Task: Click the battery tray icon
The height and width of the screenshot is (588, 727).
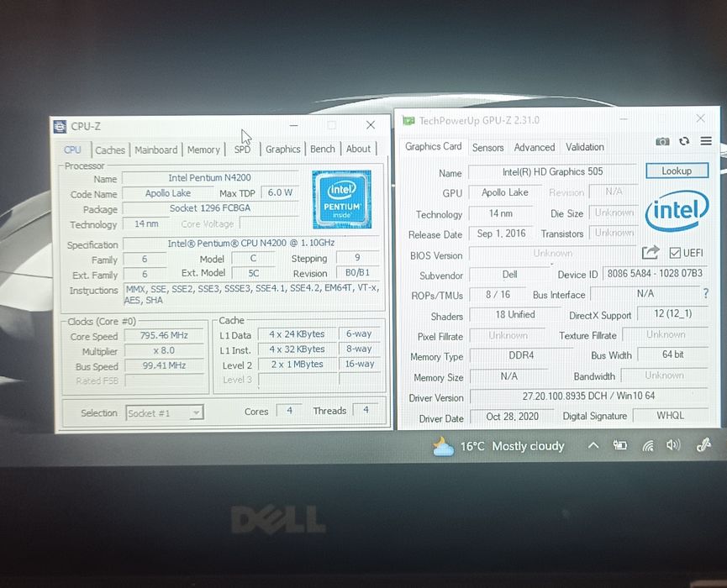Action: [x=620, y=446]
